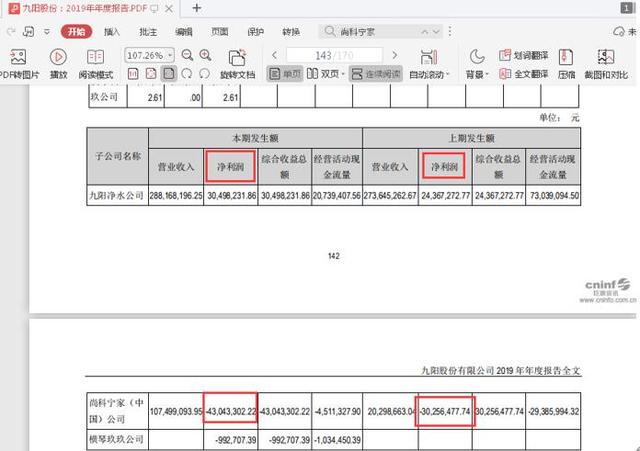Click 本期发生额 header

click(x=256, y=138)
